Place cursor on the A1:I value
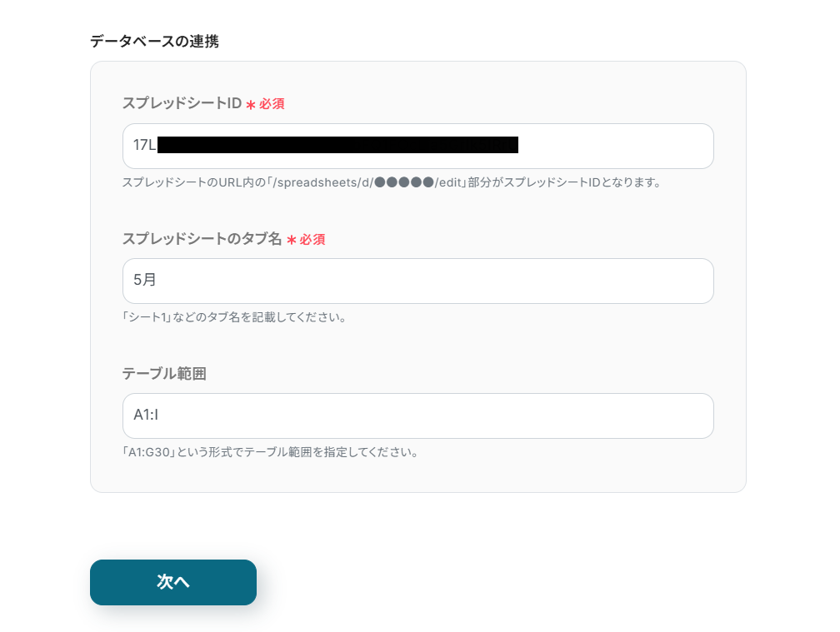The height and width of the screenshot is (632, 840). pyautogui.click(x=146, y=416)
